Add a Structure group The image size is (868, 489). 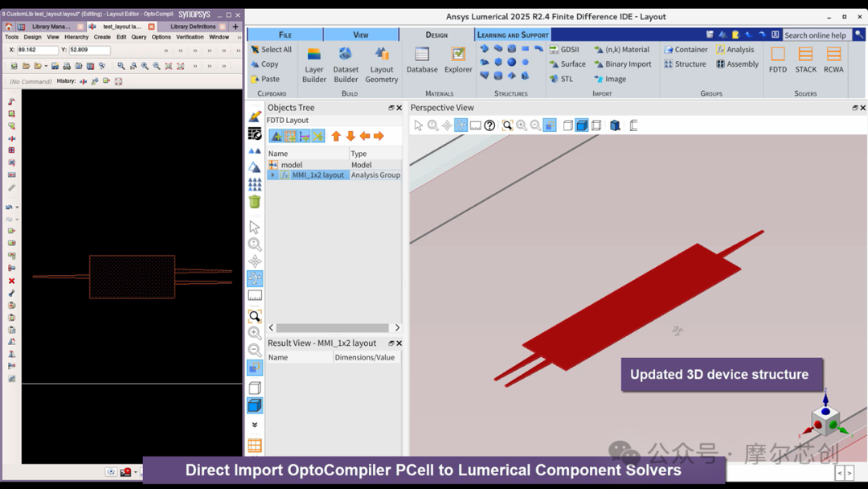click(x=686, y=64)
